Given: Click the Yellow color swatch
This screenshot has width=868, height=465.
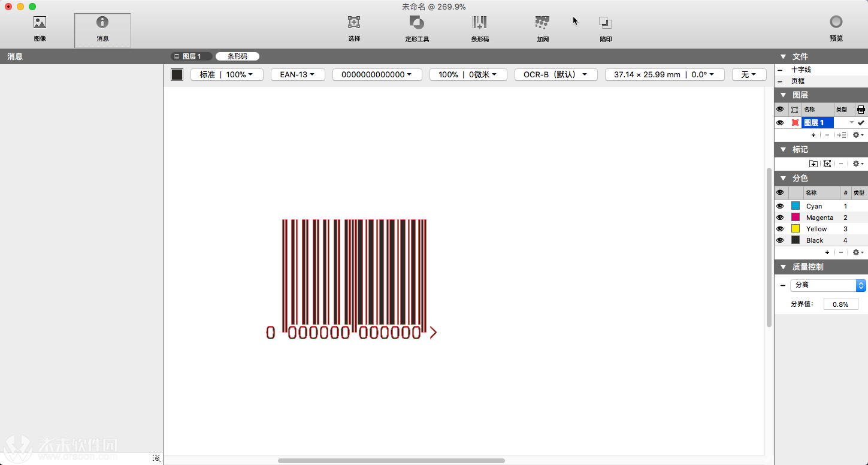Looking at the screenshot, I should click(796, 229).
